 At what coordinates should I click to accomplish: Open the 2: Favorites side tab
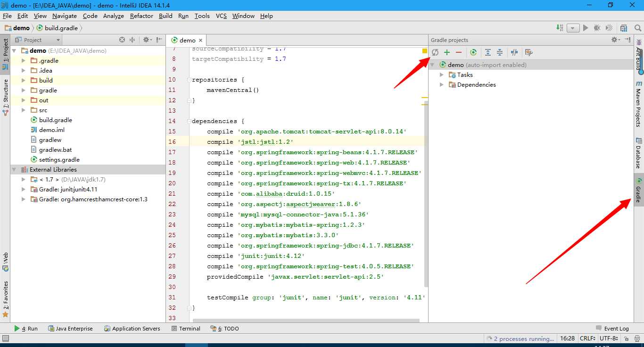pyautogui.click(x=5, y=299)
